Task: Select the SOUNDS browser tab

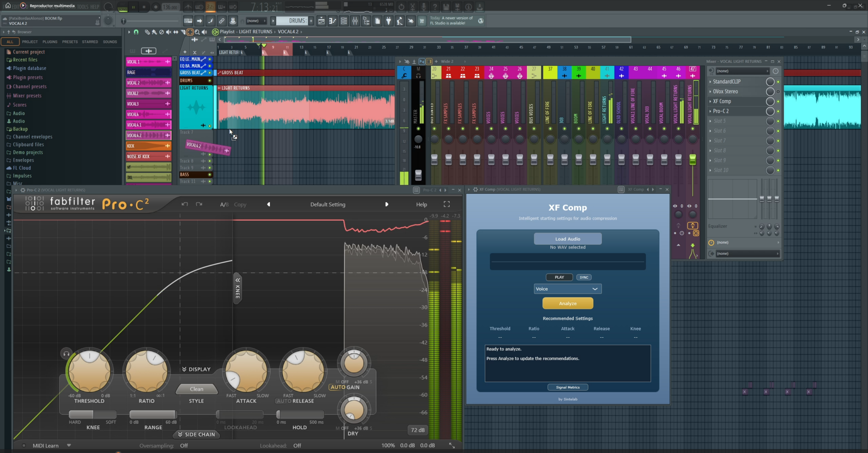Action: [x=110, y=42]
